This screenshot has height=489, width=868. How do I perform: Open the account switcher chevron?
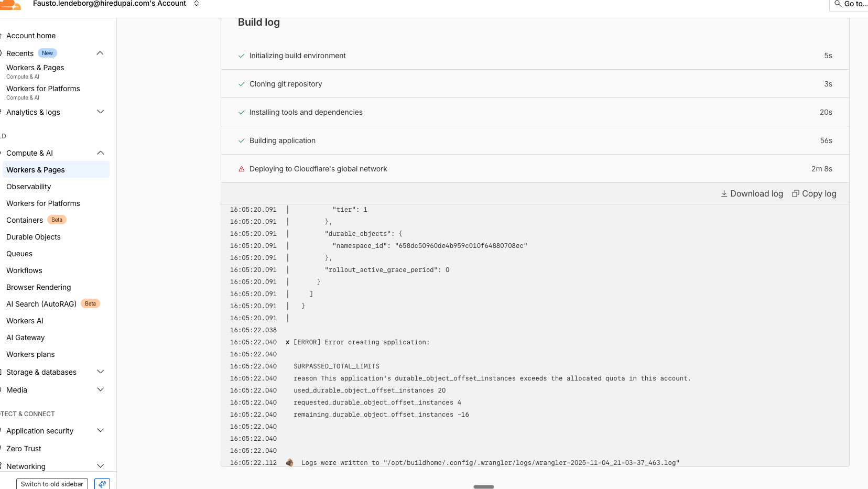tap(197, 4)
